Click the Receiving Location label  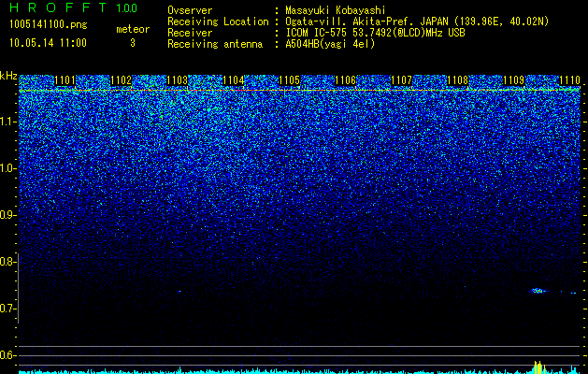[218, 22]
